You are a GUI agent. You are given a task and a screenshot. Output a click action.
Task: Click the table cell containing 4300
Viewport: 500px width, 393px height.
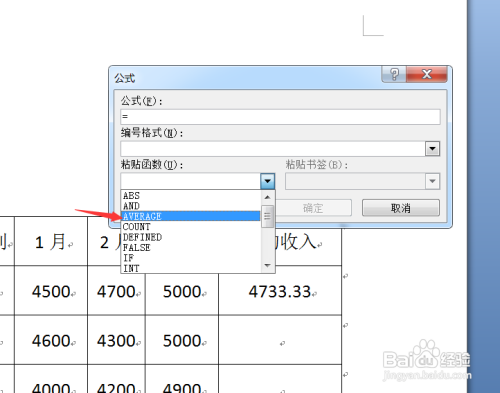[x=116, y=340]
